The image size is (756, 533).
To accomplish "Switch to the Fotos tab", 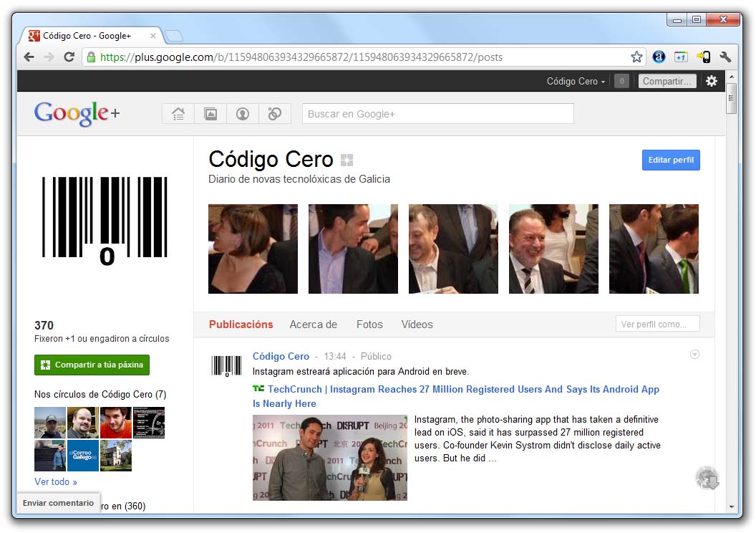I will click(x=370, y=325).
